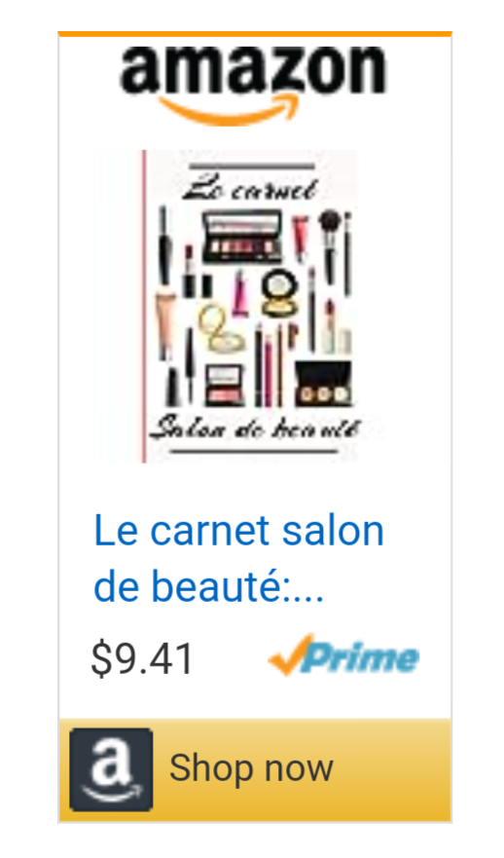Click 'Salon de beauté' script on cover

(255, 429)
